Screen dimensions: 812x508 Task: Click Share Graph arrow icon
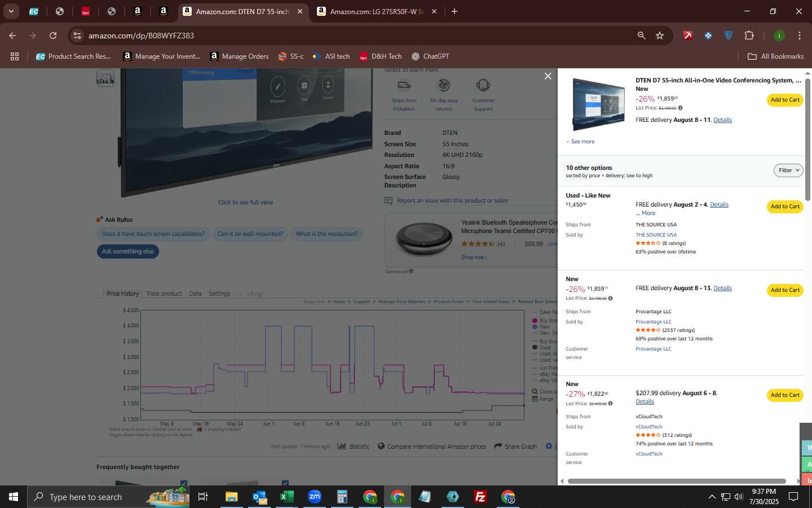click(498, 446)
